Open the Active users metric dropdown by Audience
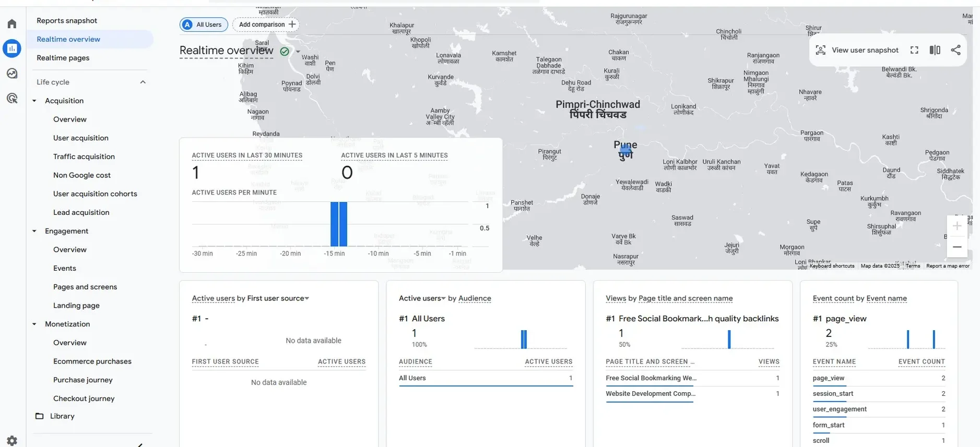The height and width of the screenshot is (447, 980). tap(443, 298)
